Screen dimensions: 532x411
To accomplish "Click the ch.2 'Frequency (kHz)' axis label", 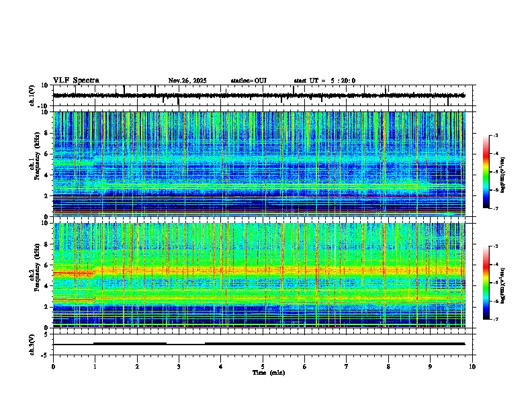I will tap(38, 267).
